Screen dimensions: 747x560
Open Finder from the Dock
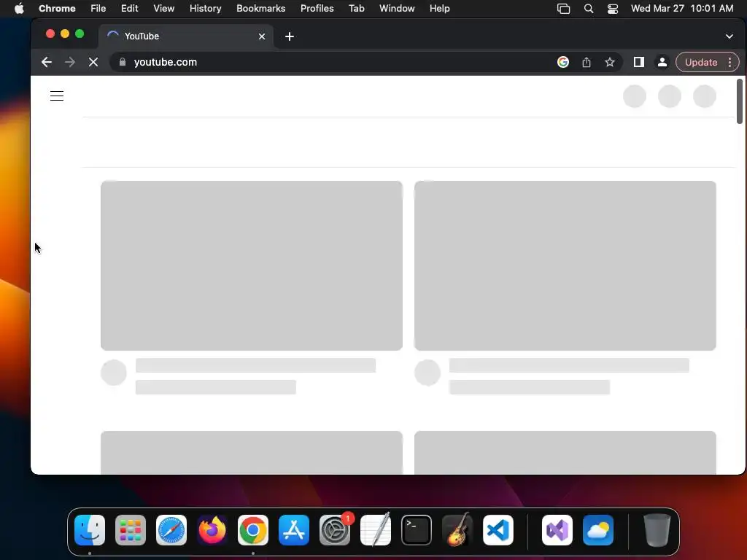[90, 530]
